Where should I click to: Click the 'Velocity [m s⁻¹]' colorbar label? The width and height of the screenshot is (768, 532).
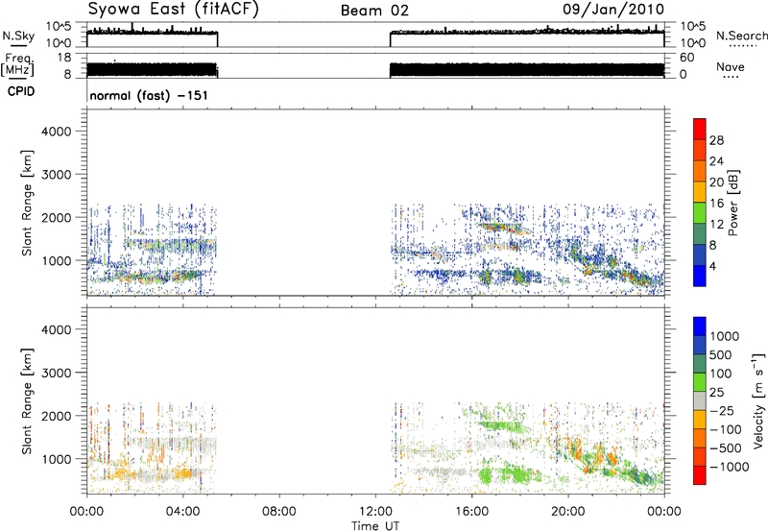pyautogui.click(x=758, y=400)
